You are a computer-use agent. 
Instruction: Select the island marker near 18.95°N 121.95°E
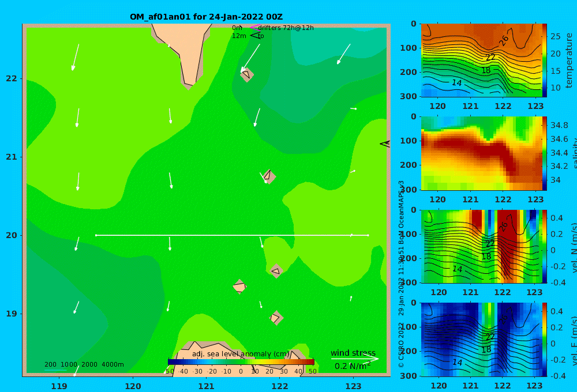tap(276, 318)
